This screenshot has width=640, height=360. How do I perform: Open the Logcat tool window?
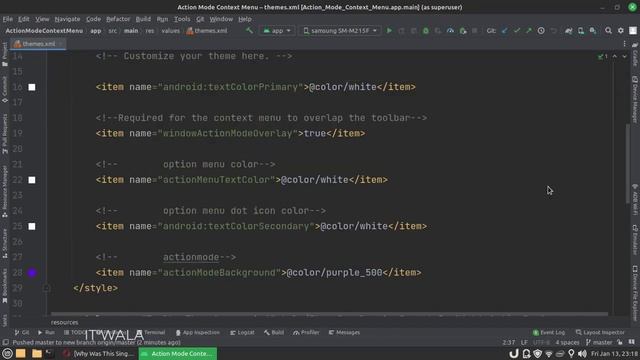tap(242, 333)
